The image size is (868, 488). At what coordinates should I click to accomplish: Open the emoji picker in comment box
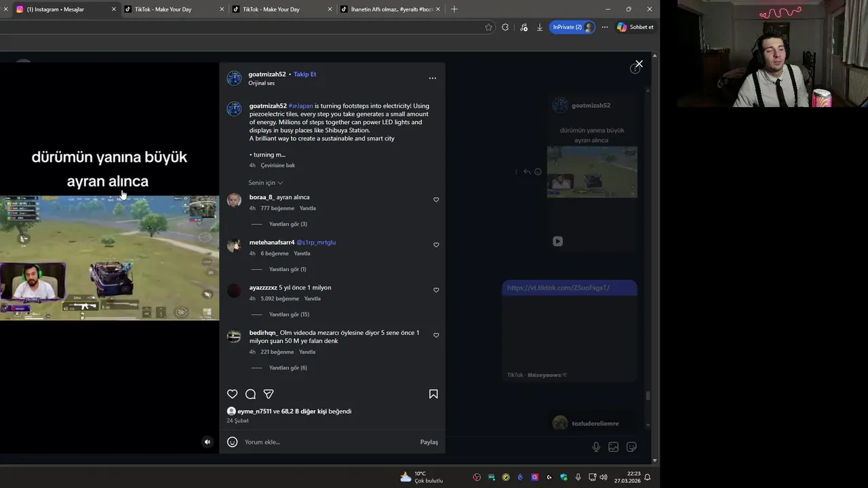coord(232,442)
